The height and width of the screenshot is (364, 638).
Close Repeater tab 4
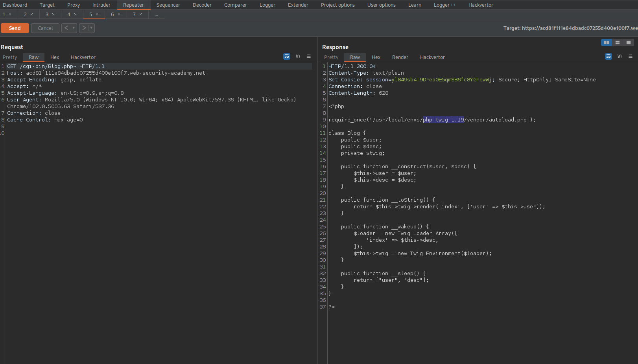(x=76, y=15)
